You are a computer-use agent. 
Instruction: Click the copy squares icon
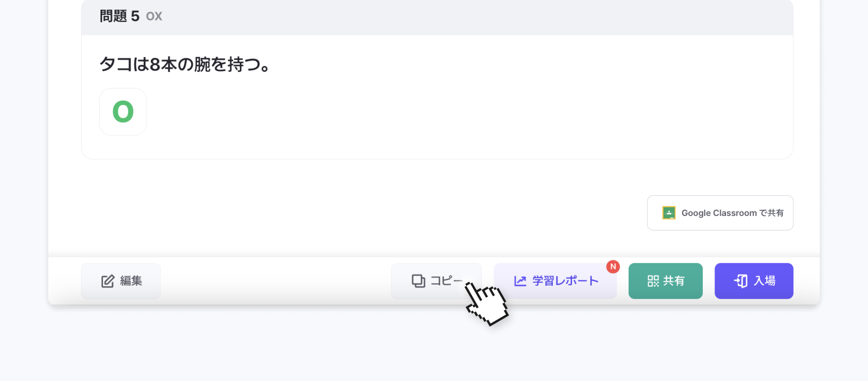[x=418, y=281]
